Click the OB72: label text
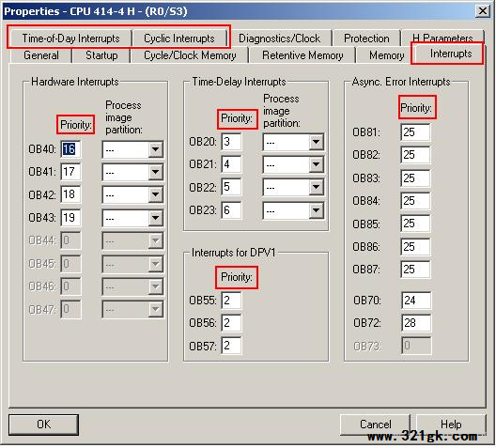 coord(367,323)
